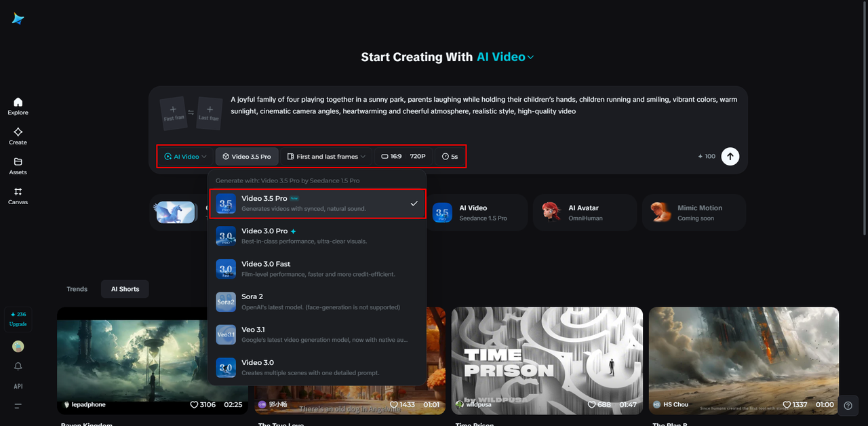The image size is (868, 426).
Task: Open the user profile avatar
Action: click(18, 347)
